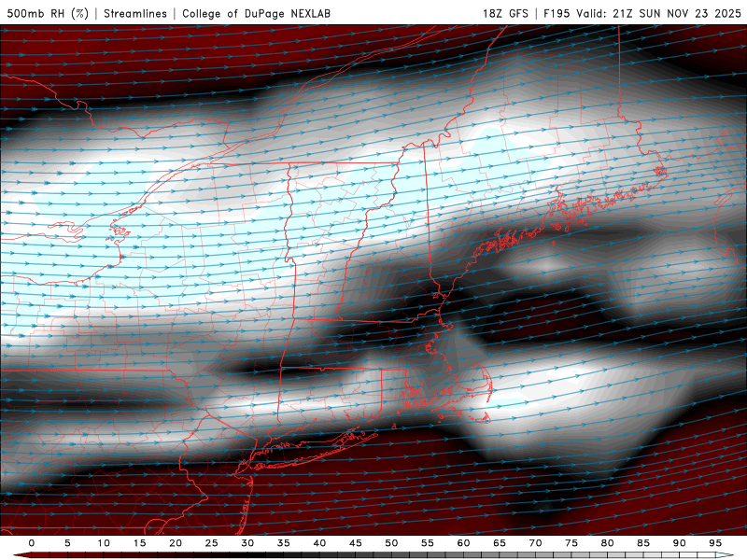
Task: Click the "50" colorbar tick label
Action: pyautogui.click(x=391, y=543)
